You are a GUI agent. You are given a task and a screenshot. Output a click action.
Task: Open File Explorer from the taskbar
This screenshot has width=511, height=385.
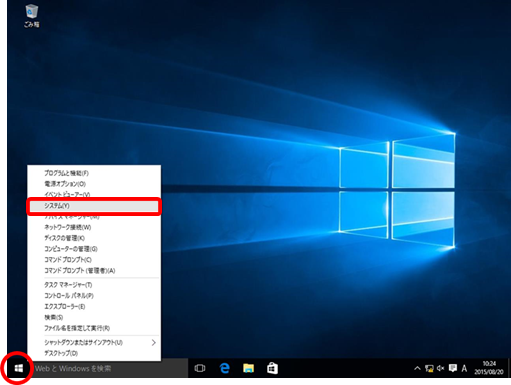[248, 368]
